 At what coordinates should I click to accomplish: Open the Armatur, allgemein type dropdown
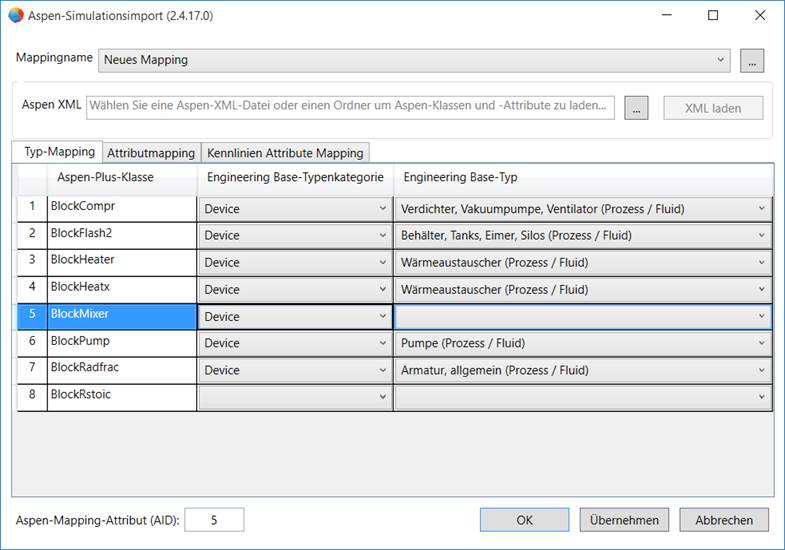(583, 370)
